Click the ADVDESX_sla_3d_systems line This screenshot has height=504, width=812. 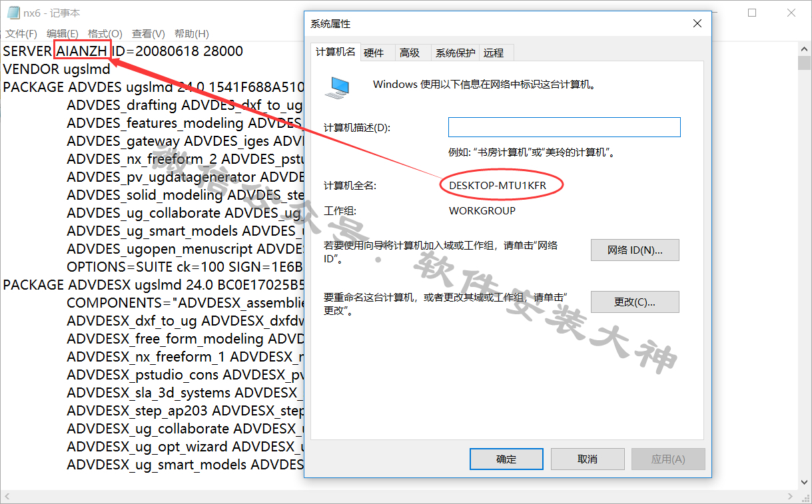pyautogui.click(x=185, y=393)
